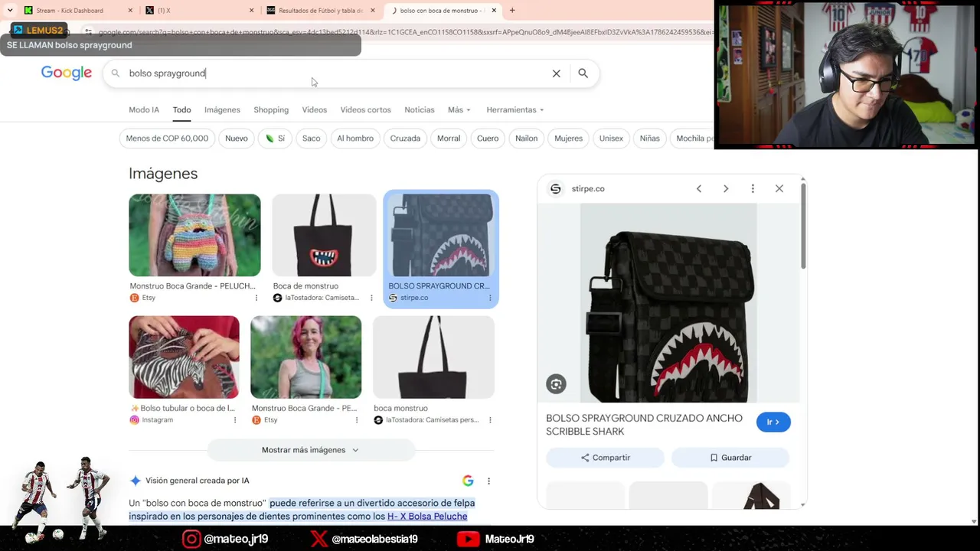Close the image preview panel
Viewport: 980px width, 551px height.
(x=779, y=189)
